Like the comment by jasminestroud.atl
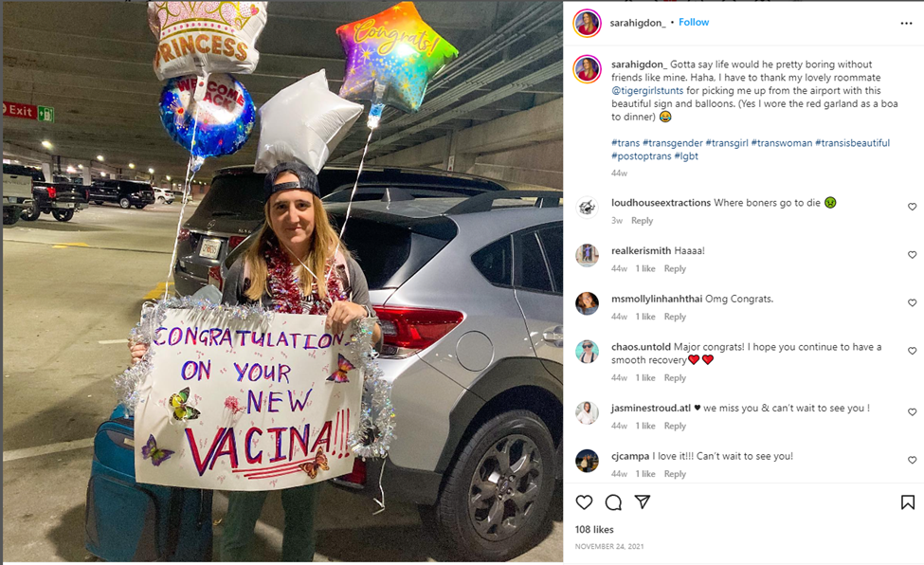 click(913, 412)
